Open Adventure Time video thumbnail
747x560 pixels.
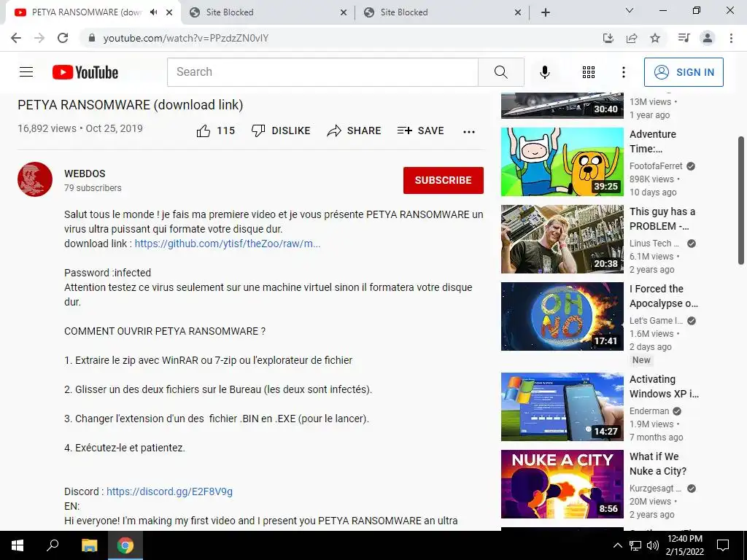pos(562,161)
